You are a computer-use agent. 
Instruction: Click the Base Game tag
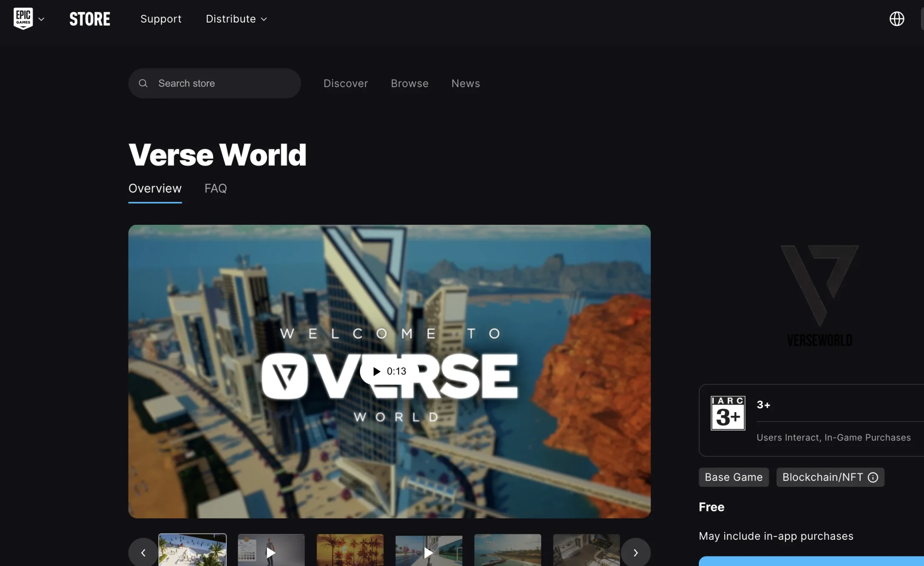point(733,477)
